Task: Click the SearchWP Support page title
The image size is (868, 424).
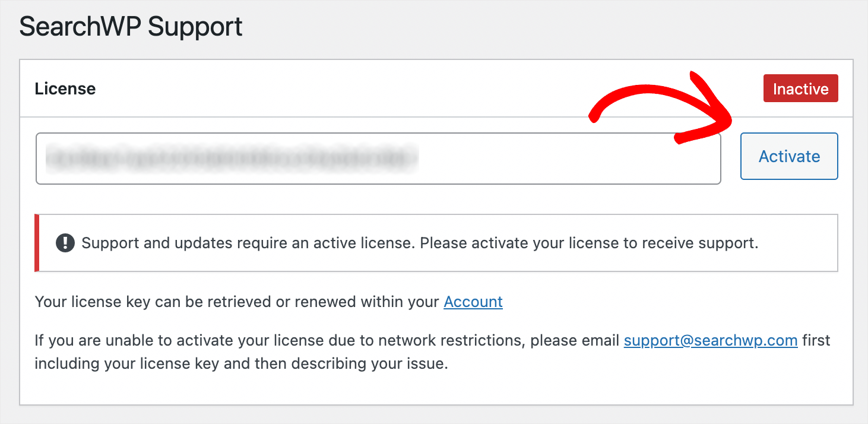Action: tap(131, 27)
